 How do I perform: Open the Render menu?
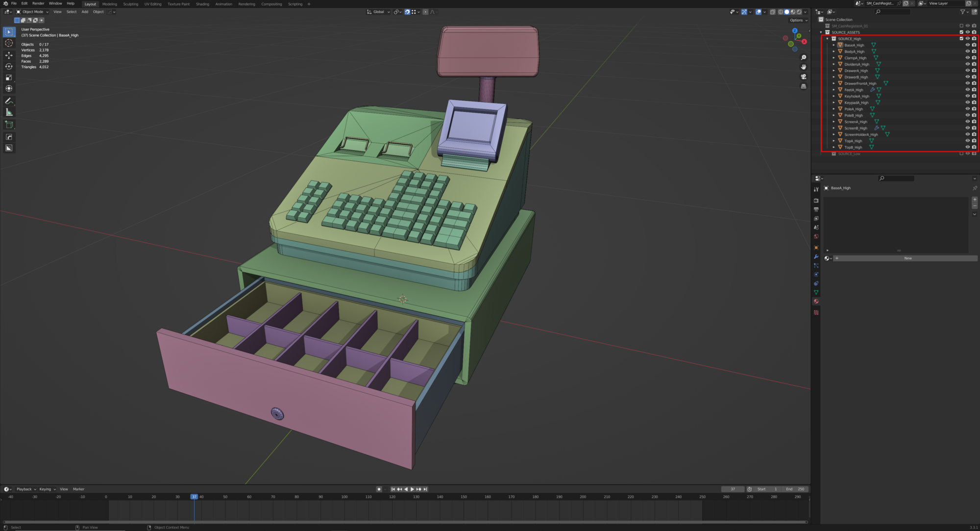click(x=38, y=3)
